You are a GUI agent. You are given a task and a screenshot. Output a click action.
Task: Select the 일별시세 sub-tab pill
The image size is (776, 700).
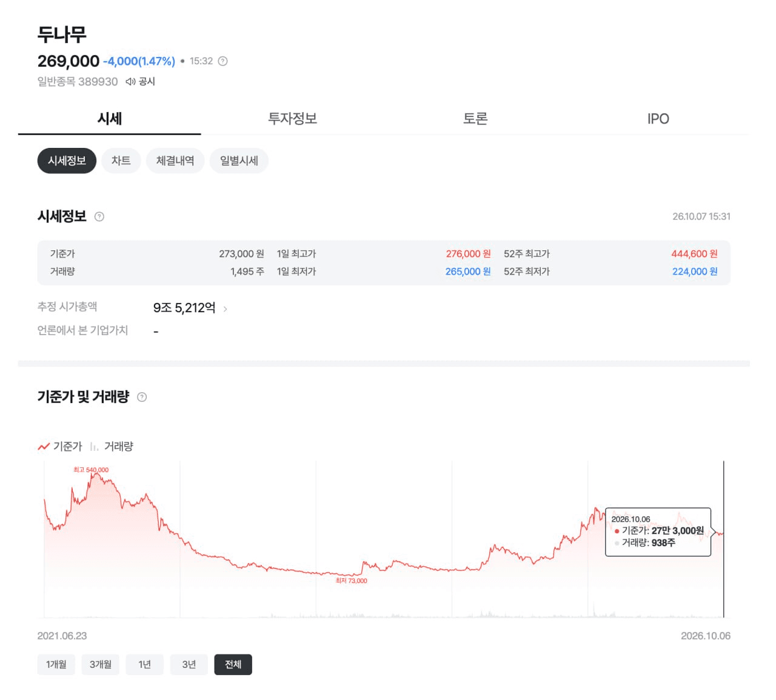coord(239,161)
